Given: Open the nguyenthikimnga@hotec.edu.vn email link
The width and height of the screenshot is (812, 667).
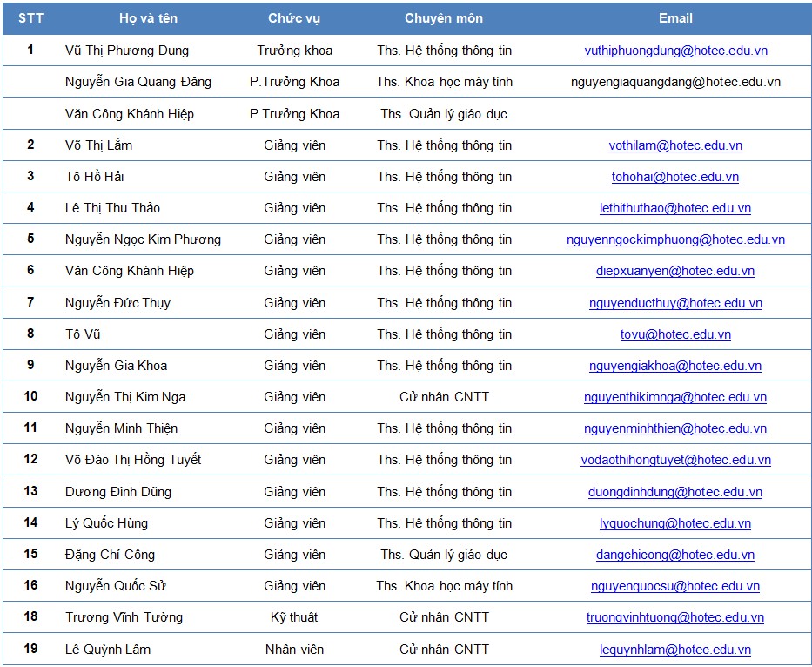Looking at the screenshot, I should coord(675,398).
